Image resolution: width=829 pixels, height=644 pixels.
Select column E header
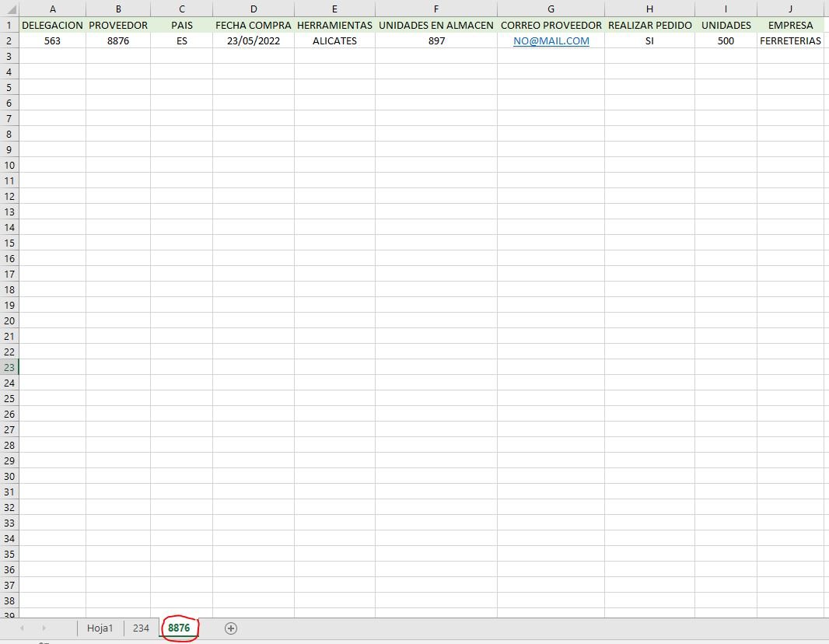pyautogui.click(x=334, y=9)
